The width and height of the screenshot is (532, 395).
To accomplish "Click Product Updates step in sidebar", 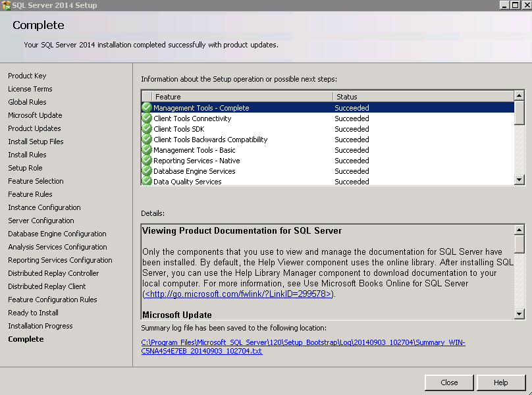I will 34,128.
